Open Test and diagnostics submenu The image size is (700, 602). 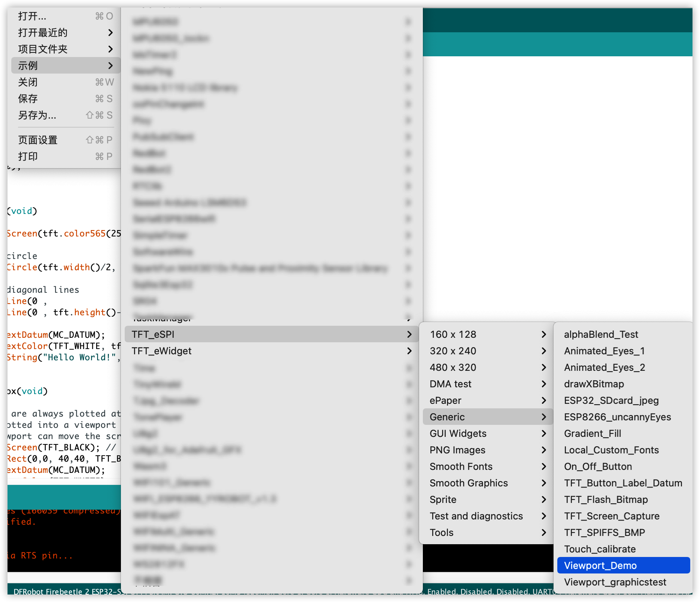pyautogui.click(x=487, y=516)
